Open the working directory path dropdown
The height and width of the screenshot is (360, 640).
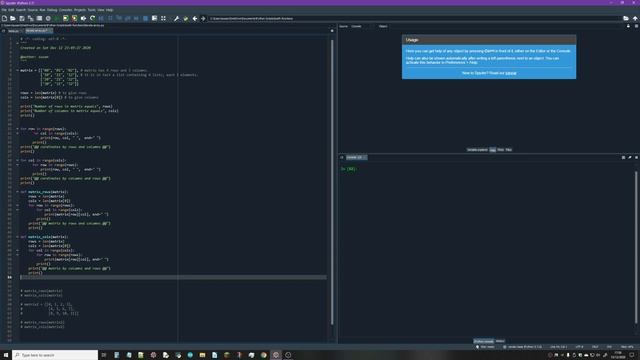tap(414, 18)
